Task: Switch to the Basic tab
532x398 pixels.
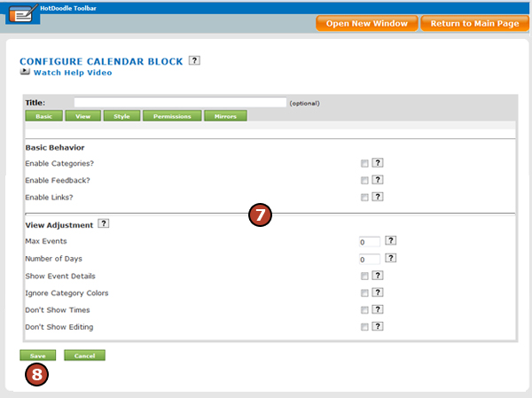Action: click(x=43, y=116)
